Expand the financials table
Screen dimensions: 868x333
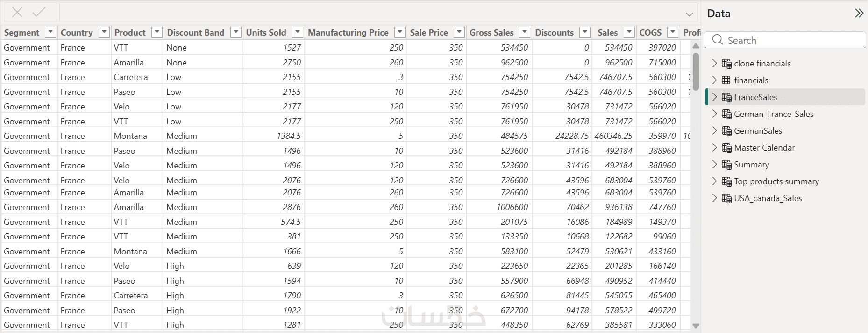pos(714,80)
